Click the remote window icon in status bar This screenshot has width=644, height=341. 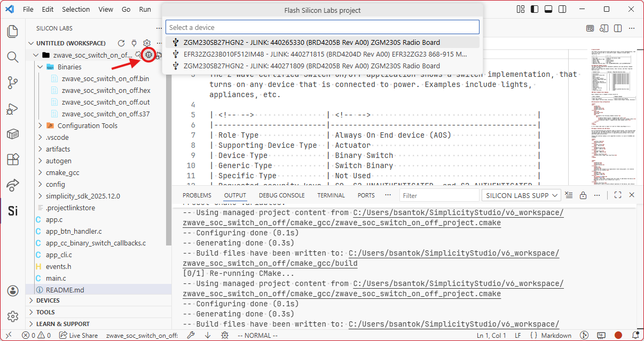(8, 336)
